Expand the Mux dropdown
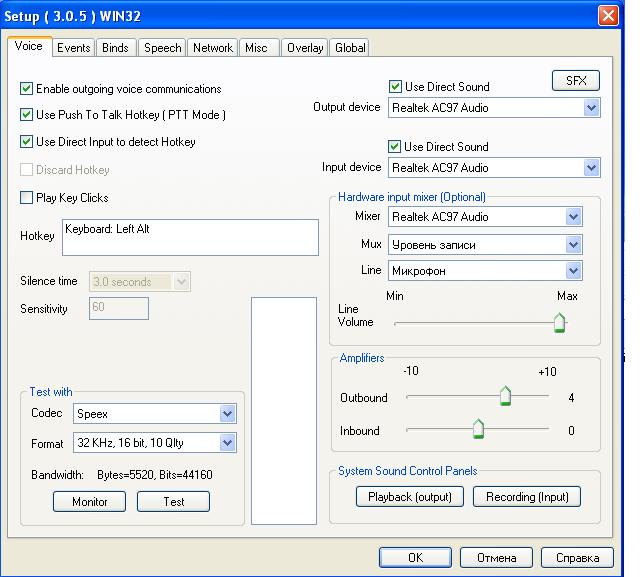Screen dimensions: 640x577 (x=485, y=245)
